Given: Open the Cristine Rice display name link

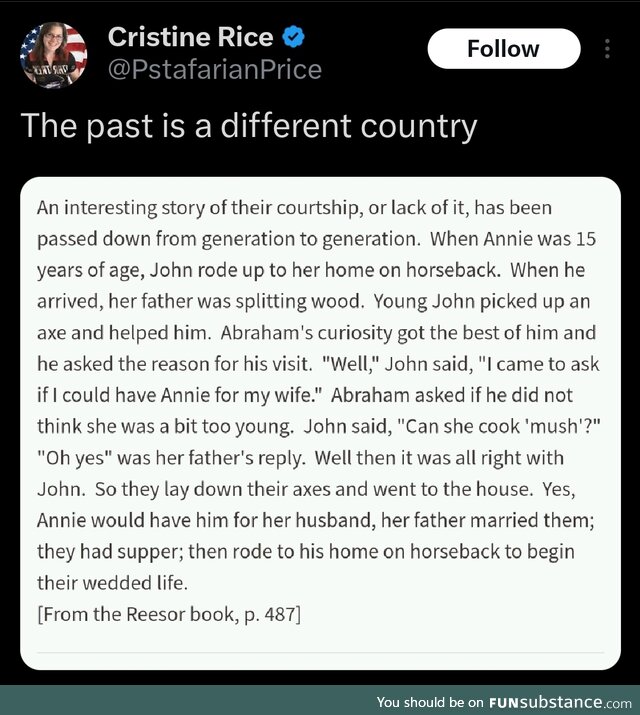Looking at the screenshot, I should point(191,37).
